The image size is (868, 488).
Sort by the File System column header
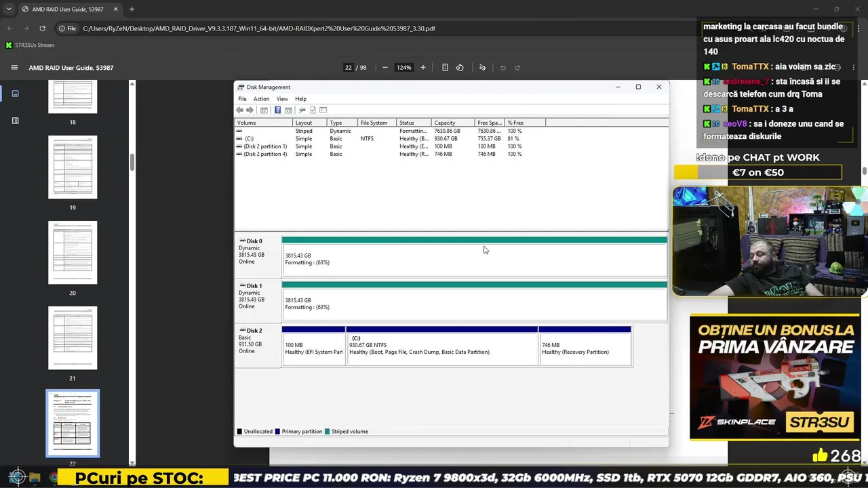click(x=378, y=123)
